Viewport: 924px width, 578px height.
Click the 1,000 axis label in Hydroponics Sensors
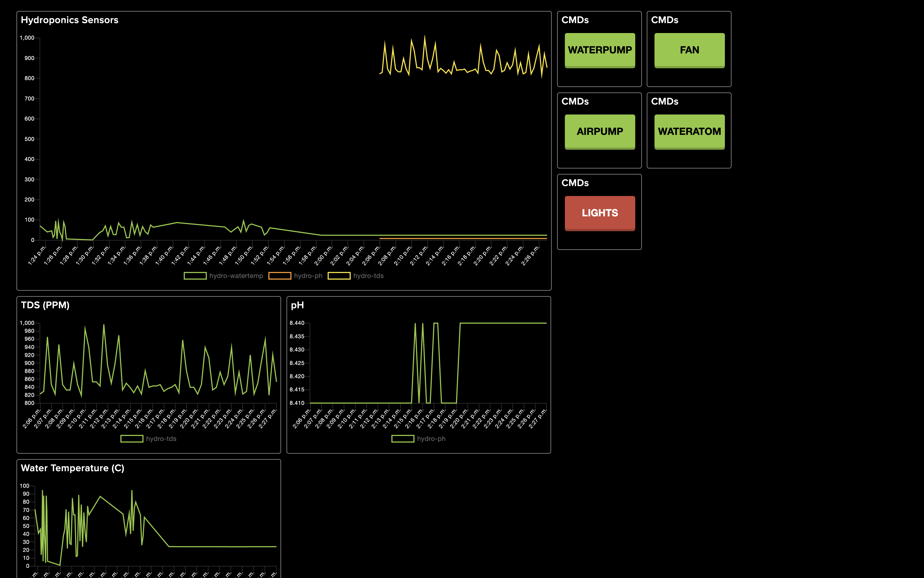tap(27, 38)
